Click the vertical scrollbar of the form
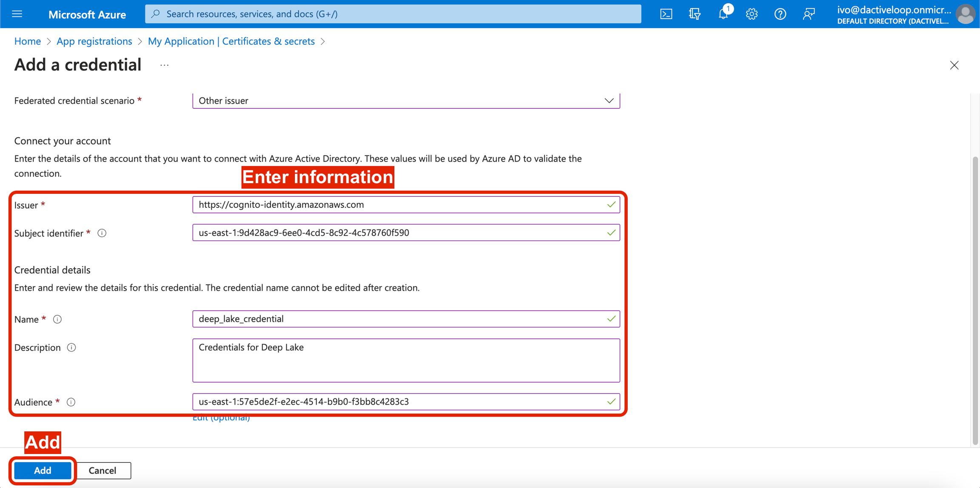980x488 pixels. tap(975, 298)
